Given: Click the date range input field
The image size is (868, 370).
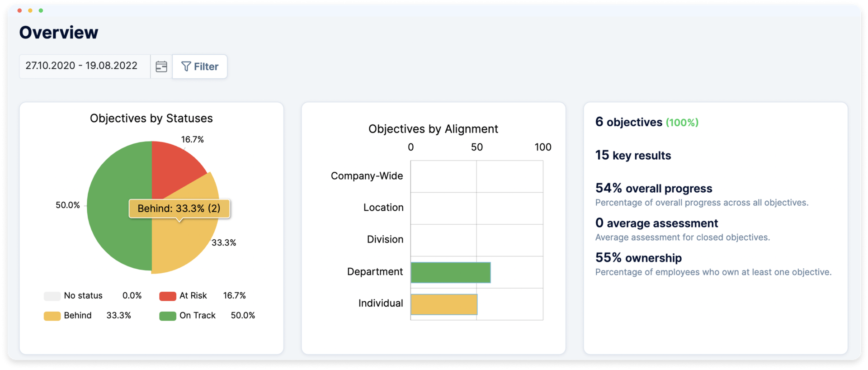Looking at the screenshot, I should click(85, 66).
